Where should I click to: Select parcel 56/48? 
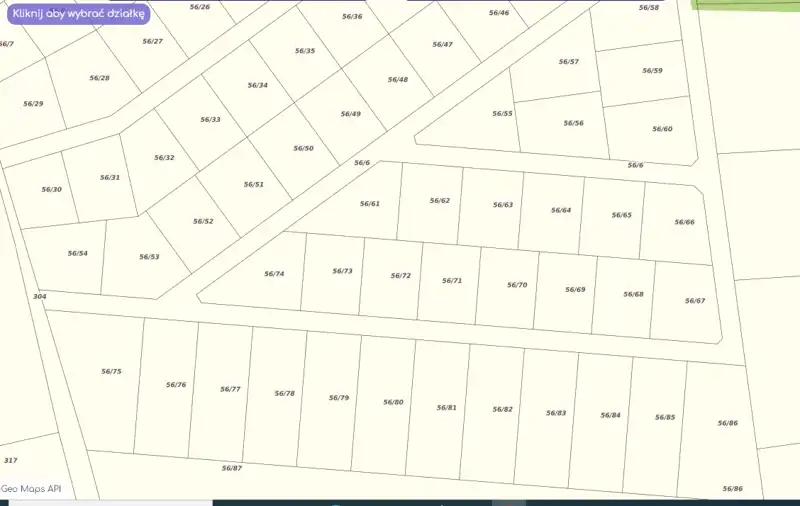[397, 79]
